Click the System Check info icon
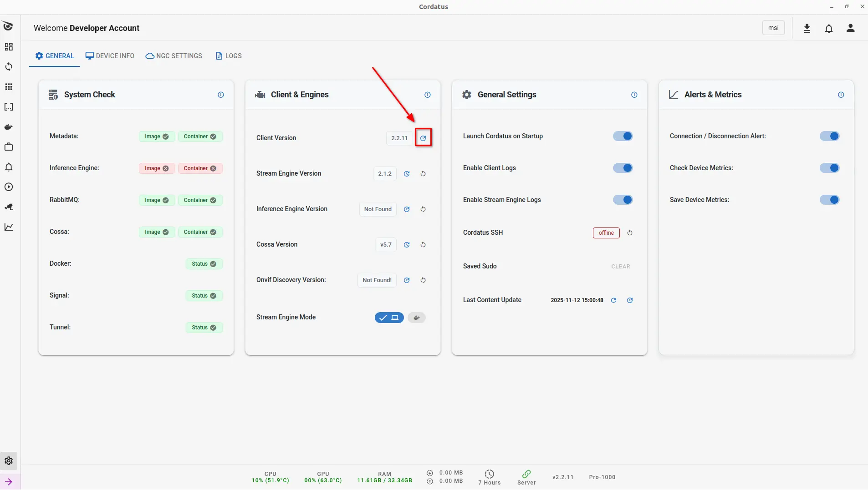This screenshot has width=868, height=490. (x=221, y=95)
